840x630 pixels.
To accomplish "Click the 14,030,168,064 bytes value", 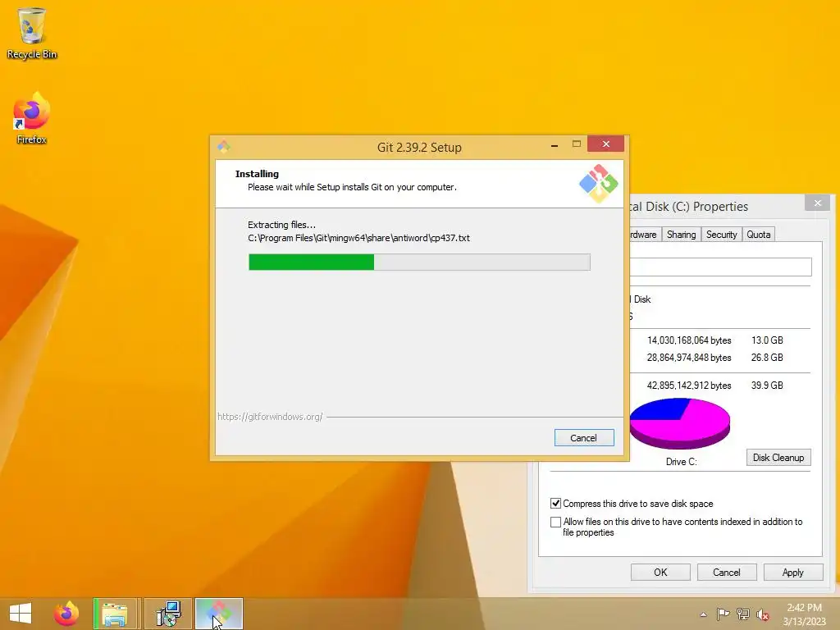I will (689, 340).
